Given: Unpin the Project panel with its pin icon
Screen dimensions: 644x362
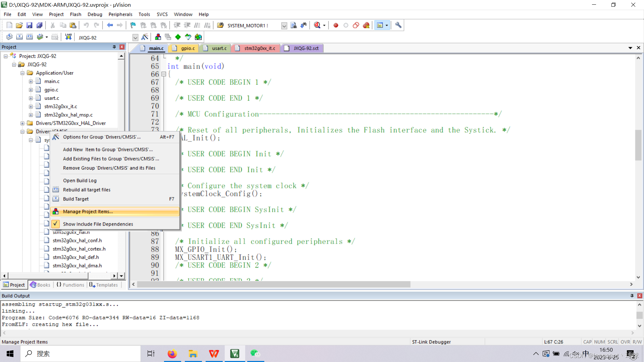Looking at the screenshot, I should point(114,47).
